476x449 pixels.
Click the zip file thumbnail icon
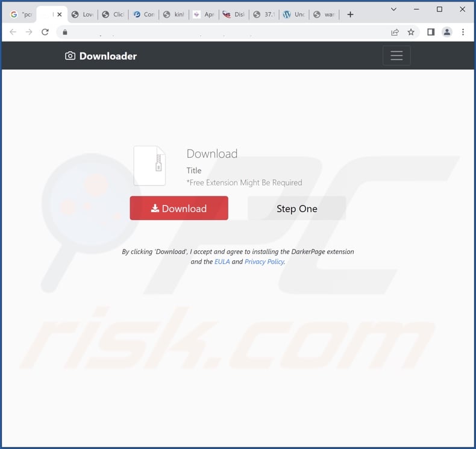point(149,166)
